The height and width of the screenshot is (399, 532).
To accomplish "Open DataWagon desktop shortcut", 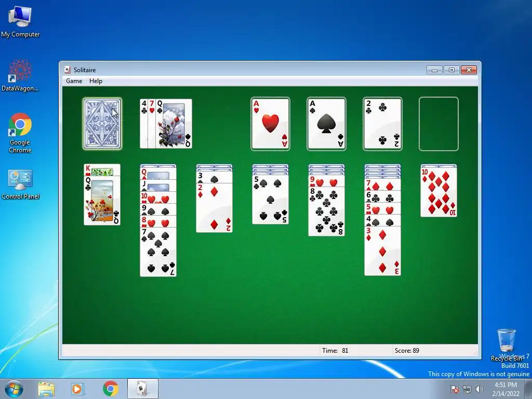I will [20, 75].
